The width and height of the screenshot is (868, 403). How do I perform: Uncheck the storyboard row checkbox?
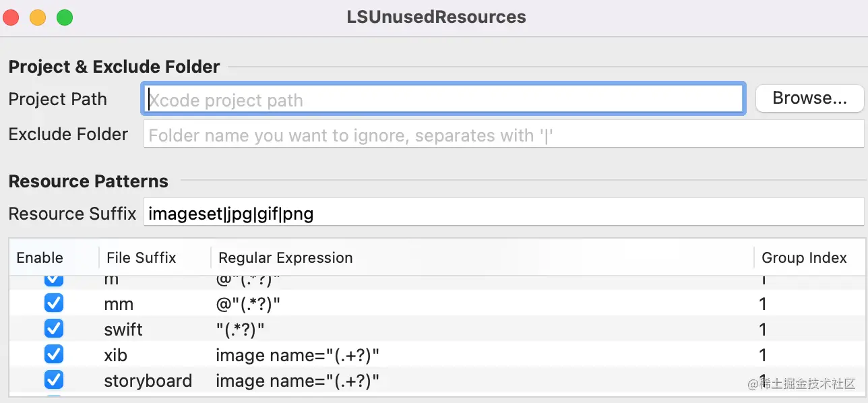(54, 380)
